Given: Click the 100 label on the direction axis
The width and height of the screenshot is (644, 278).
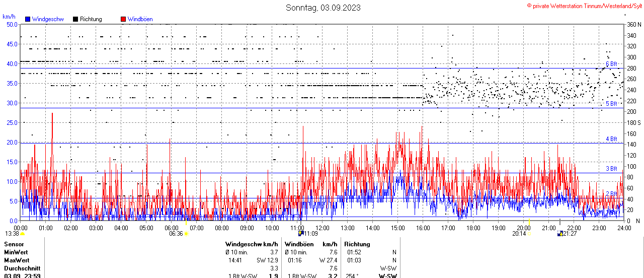Looking at the screenshot, I should [631, 166].
